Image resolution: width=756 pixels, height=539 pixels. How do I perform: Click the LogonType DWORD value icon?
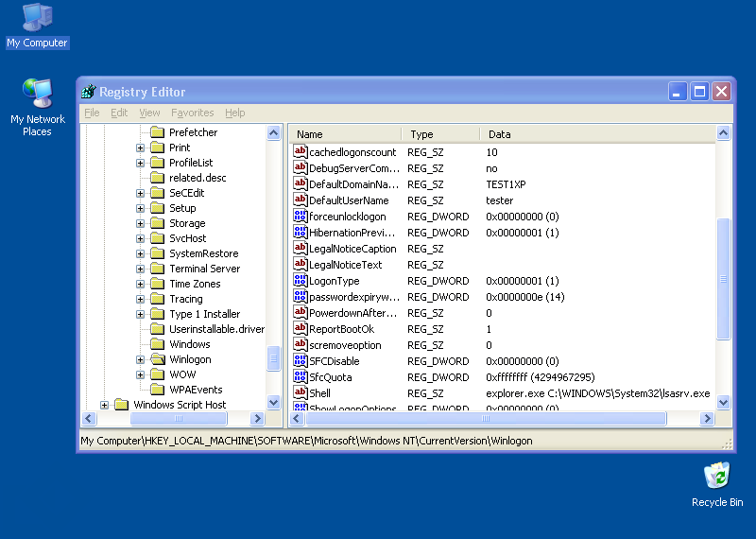tap(300, 280)
